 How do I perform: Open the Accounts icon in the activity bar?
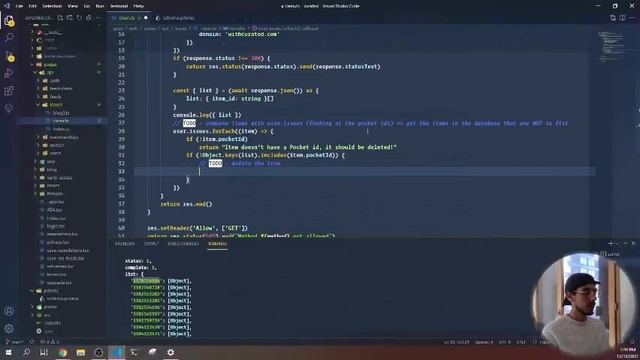9,311
